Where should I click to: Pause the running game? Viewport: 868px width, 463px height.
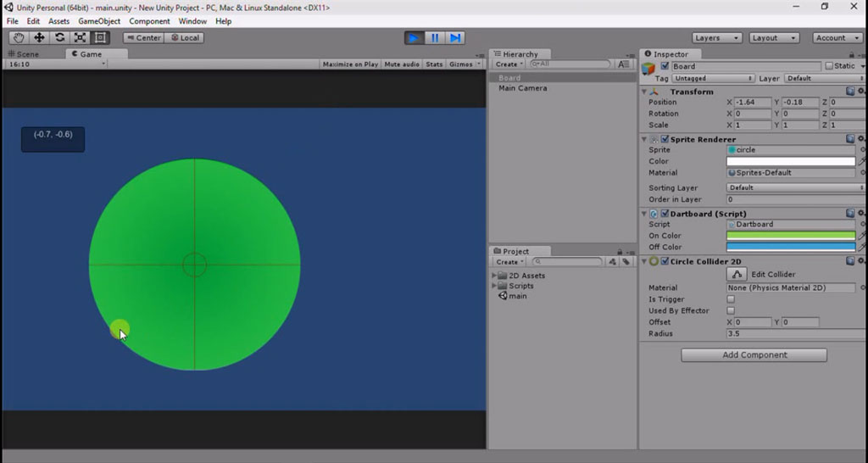click(x=434, y=37)
